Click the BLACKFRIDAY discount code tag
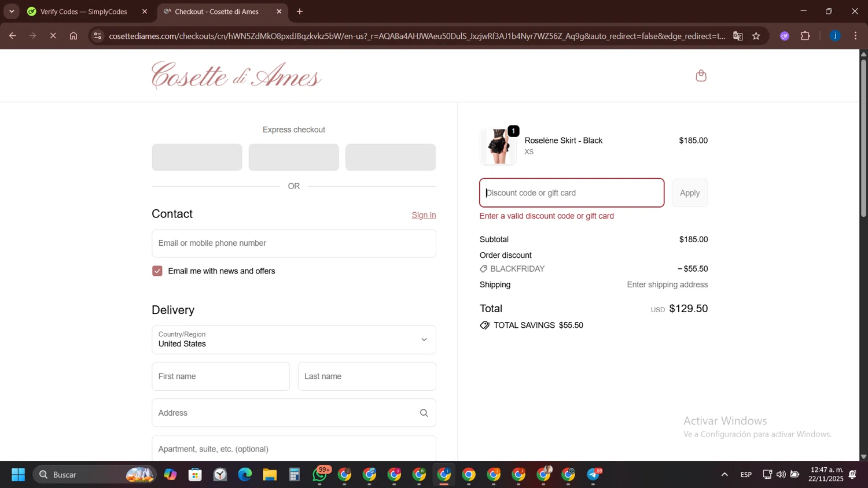 (x=513, y=269)
